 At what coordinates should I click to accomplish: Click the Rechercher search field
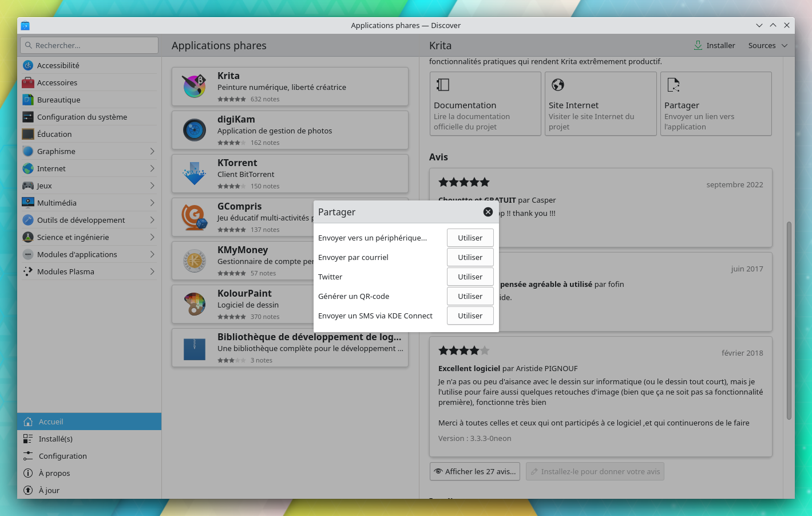(89, 45)
